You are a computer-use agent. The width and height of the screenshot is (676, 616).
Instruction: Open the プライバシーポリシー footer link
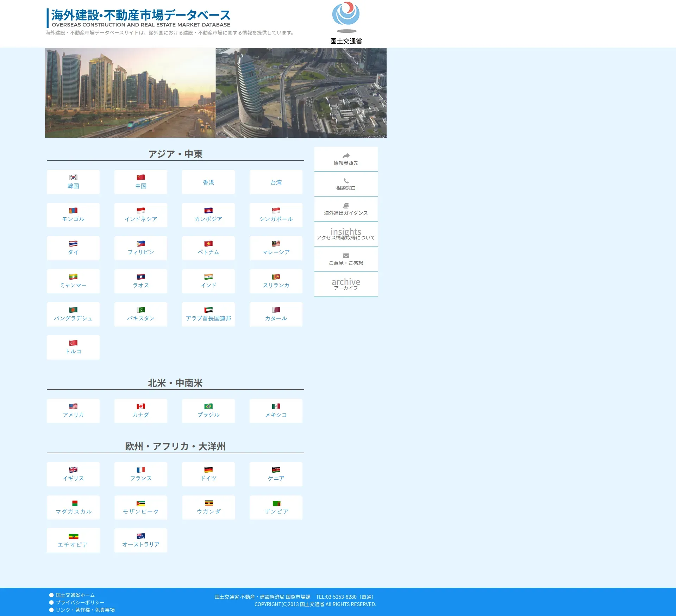[80, 603]
